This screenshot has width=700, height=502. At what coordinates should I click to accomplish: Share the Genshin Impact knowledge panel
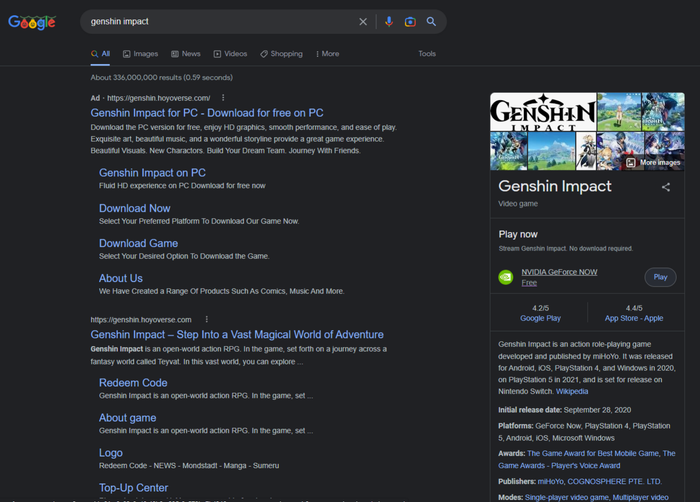pos(666,187)
